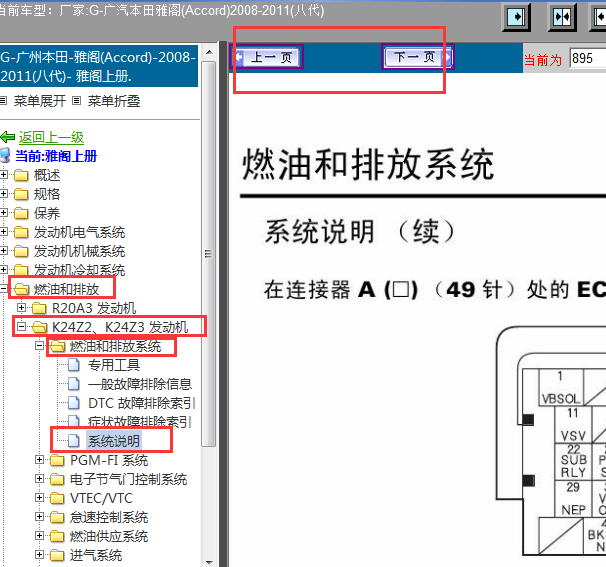Click the 电子节气门控制系统 folder icon
Viewport: 606px width, 567px height.
click(x=57, y=479)
